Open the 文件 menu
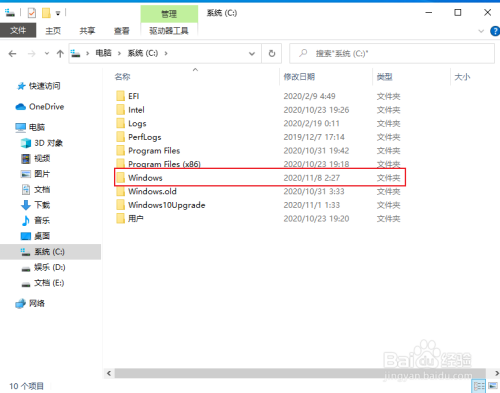The height and width of the screenshot is (393, 500). pyautogui.click(x=18, y=31)
